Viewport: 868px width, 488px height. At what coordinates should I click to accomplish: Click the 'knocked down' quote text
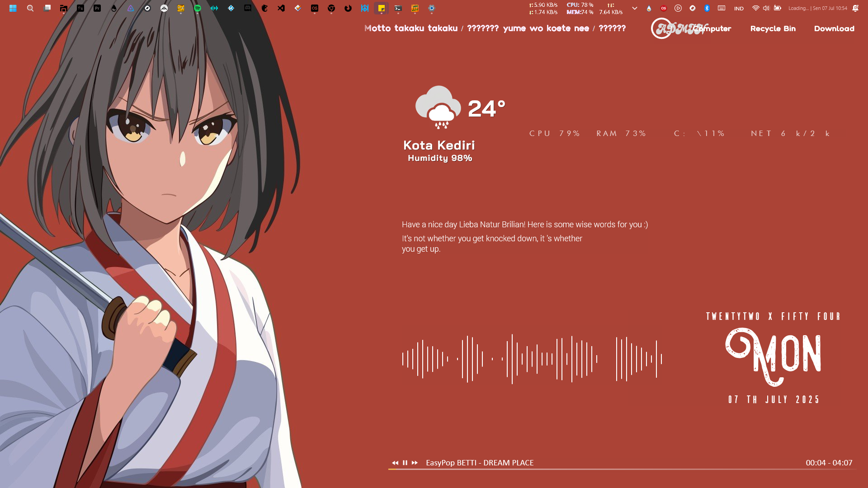492,244
